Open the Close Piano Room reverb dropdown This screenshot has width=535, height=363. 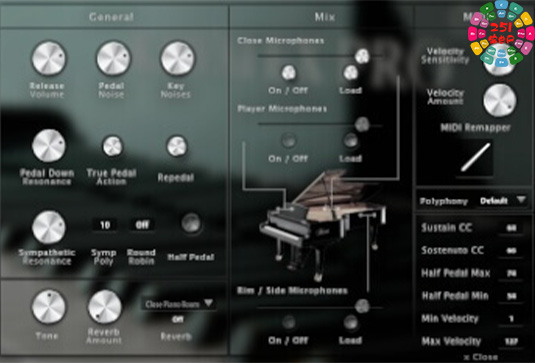[x=178, y=304]
